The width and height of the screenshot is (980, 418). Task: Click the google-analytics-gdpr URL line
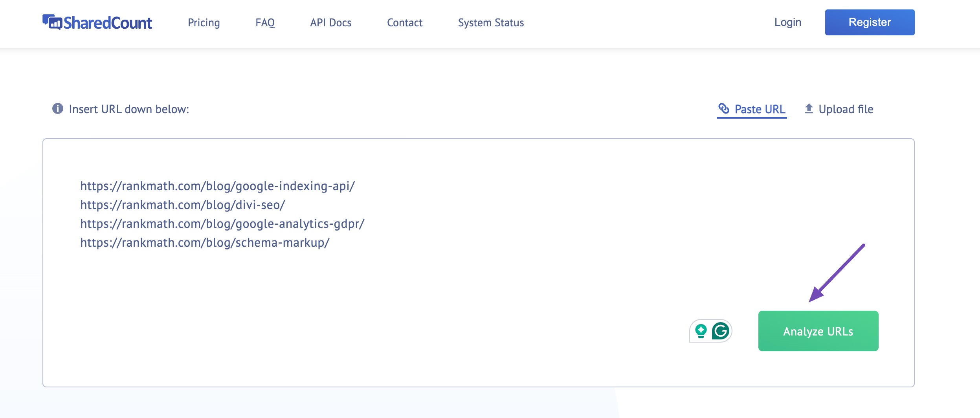coord(222,224)
